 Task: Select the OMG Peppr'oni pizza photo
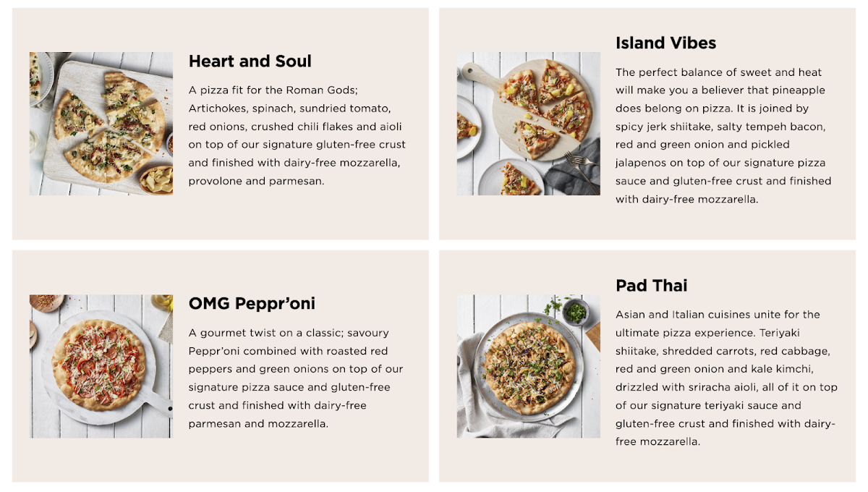coord(101,365)
